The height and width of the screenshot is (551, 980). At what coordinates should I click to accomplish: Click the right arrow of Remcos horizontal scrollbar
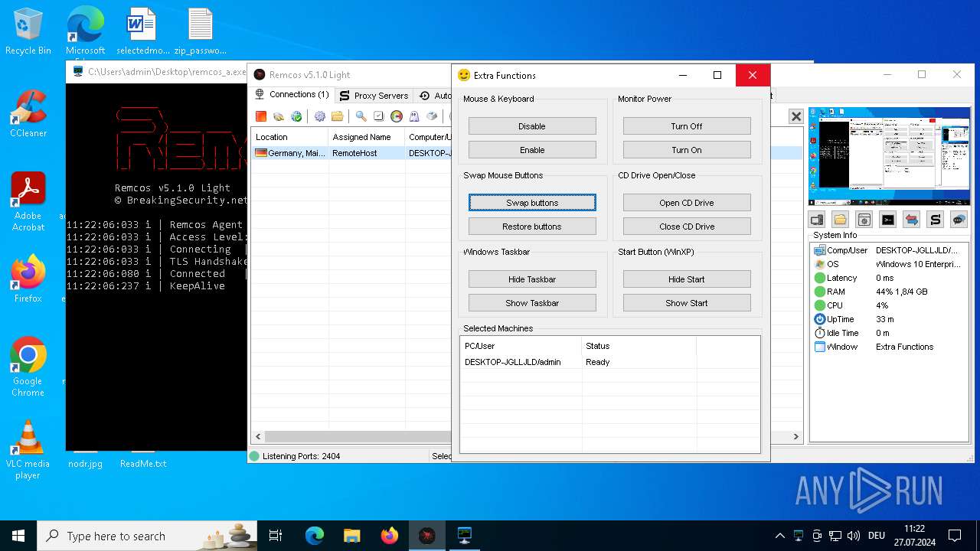tap(796, 436)
